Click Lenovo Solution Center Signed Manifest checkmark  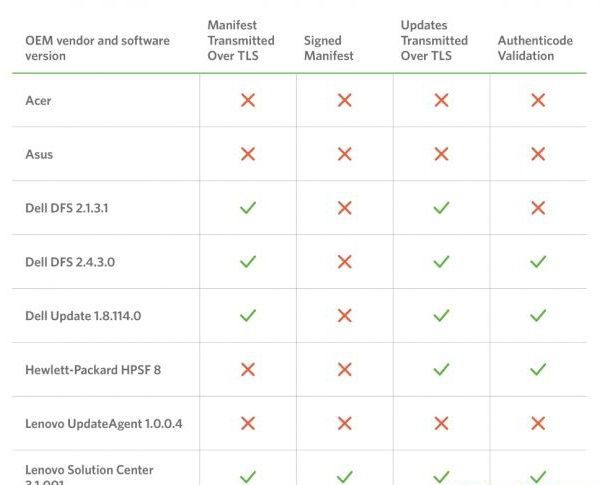345,477
